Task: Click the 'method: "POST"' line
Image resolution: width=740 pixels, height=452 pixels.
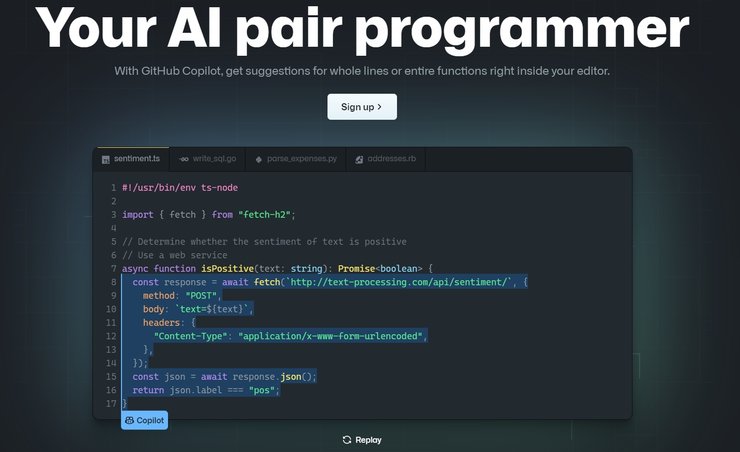Action: [x=182, y=296]
